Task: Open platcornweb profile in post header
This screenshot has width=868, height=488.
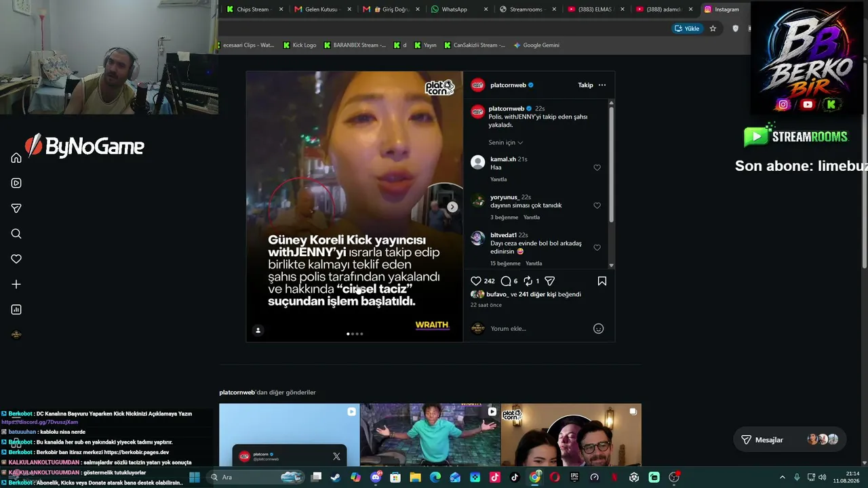Action: [508, 85]
